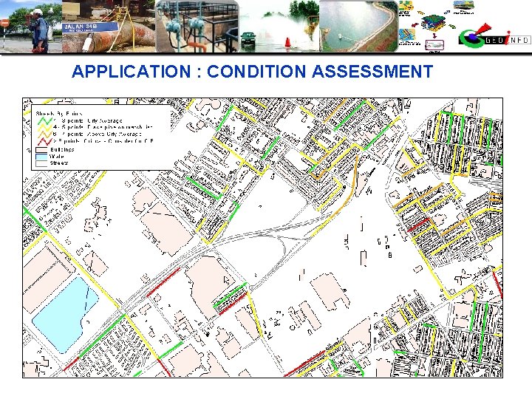Open the worker in hard hat photo
This screenshot has width=532, height=399.
pyautogui.click(x=31, y=27)
